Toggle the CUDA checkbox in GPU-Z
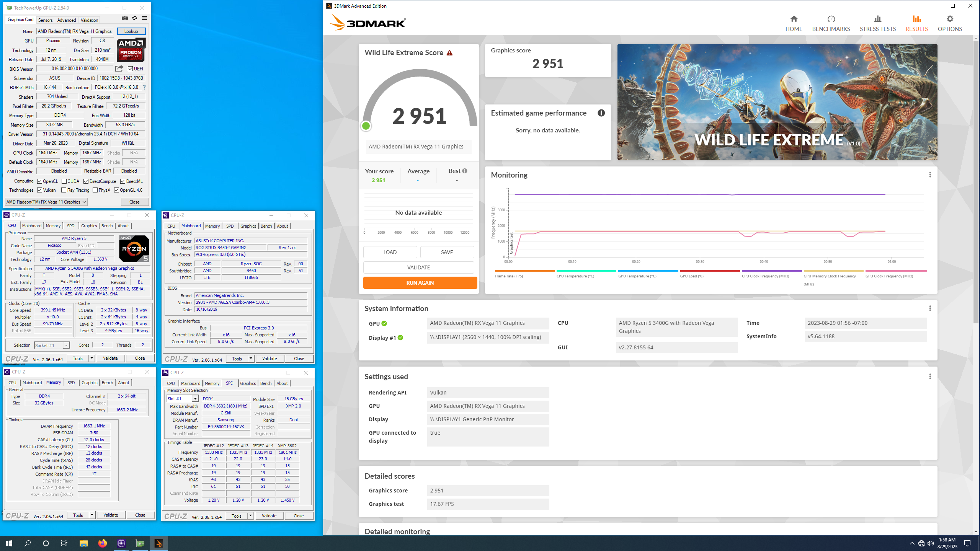Screen dimensions: 980x551 [x=64, y=181]
